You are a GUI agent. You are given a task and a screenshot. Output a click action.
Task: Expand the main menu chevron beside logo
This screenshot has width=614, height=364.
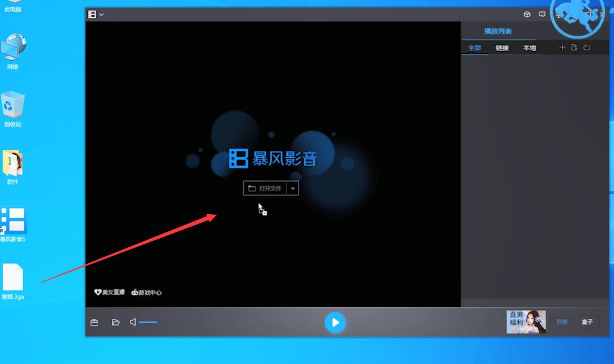[x=102, y=15]
